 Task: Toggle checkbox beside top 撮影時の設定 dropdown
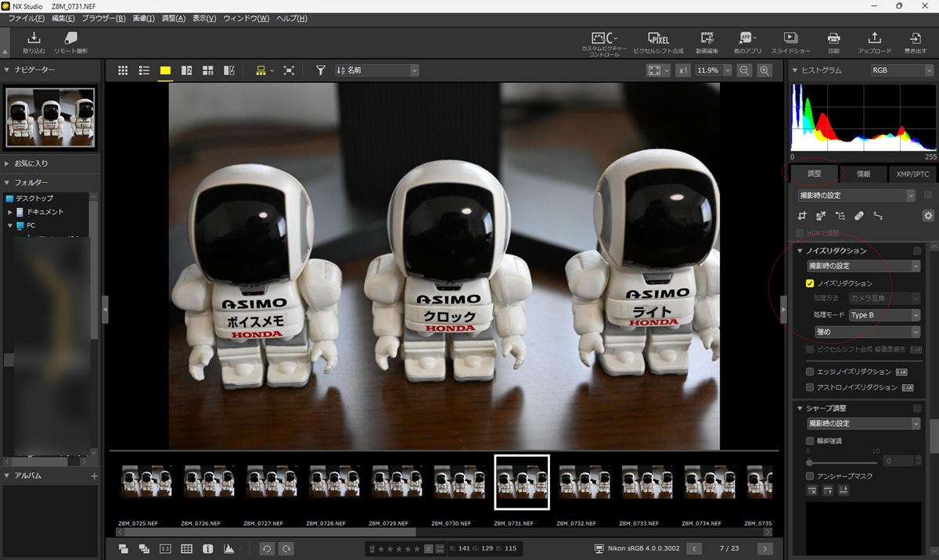(x=928, y=196)
